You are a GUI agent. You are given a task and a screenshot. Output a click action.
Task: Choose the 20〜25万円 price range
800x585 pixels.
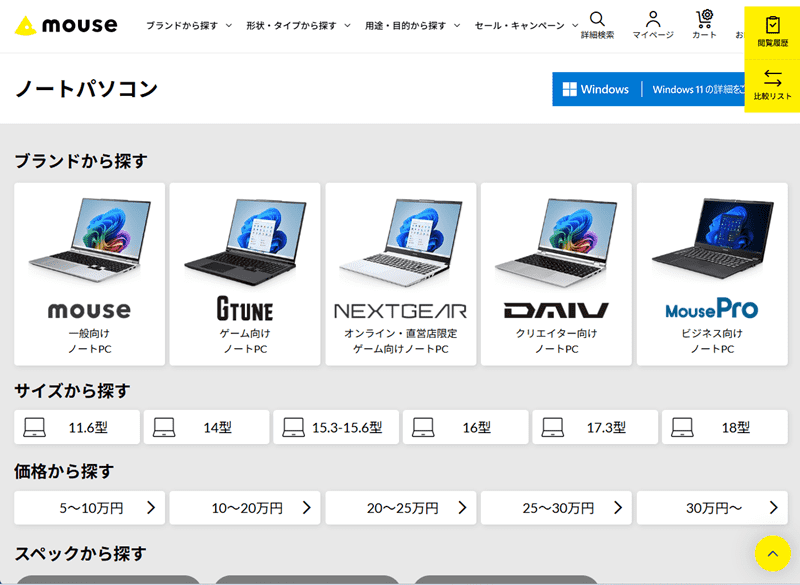401,508
